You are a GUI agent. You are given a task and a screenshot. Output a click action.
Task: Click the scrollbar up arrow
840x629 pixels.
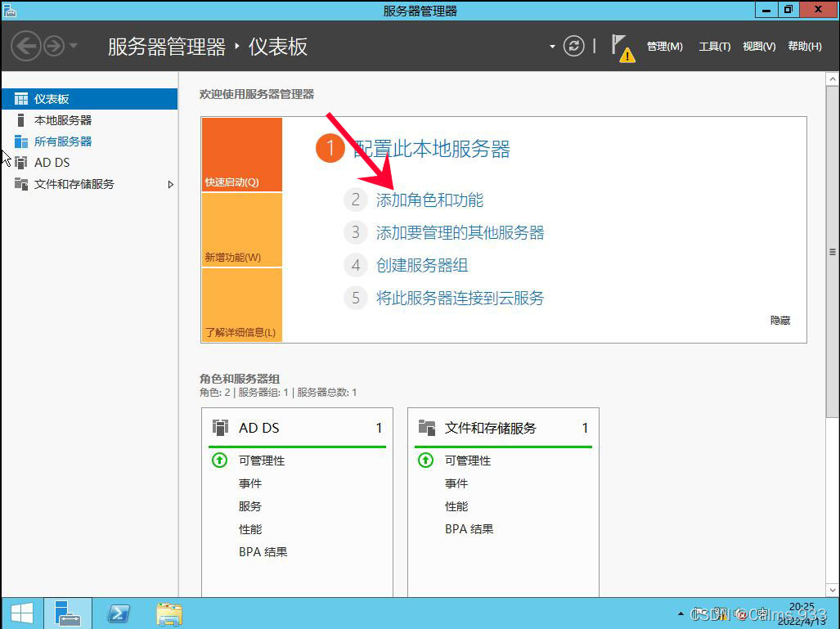833,79
